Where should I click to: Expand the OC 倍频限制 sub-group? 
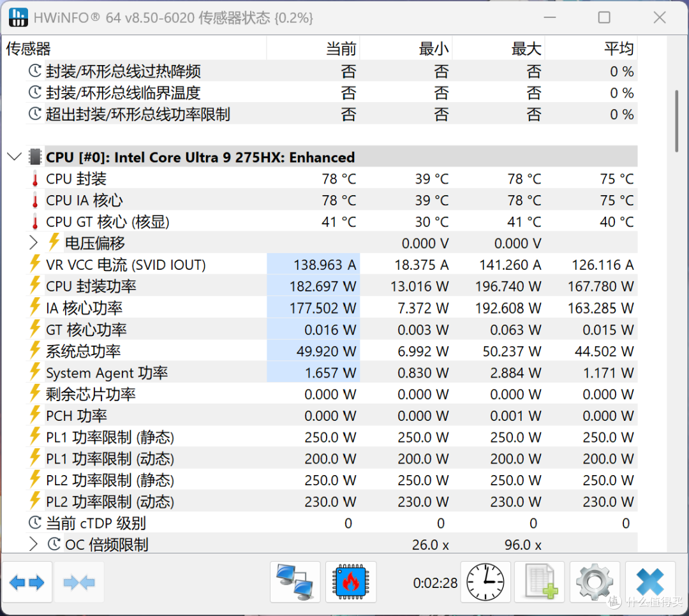pos(33,545)
